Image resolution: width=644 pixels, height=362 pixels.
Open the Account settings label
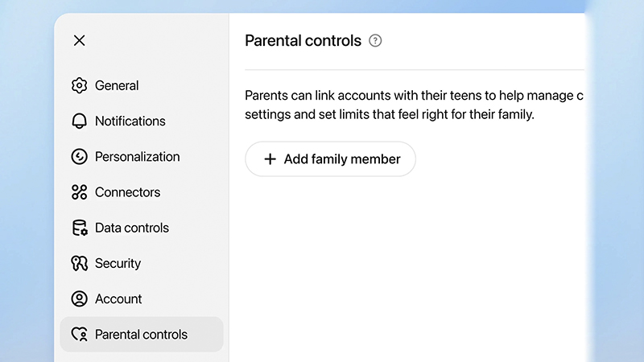(x=118, y=298)
